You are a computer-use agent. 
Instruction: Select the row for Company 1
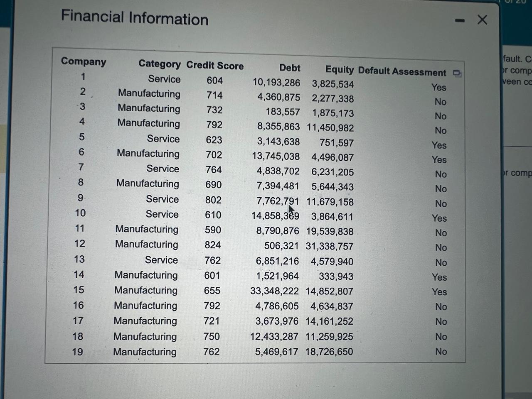click(249, 81)
